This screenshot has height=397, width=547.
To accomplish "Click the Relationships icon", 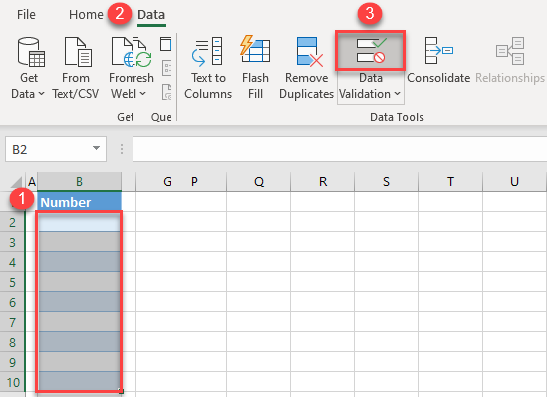I will pyautogui.click(x=510, y=51).
